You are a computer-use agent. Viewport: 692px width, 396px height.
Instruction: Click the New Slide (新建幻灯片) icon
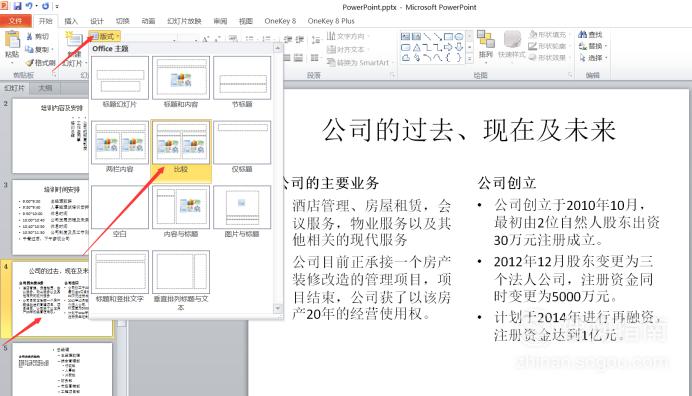(x=73, y=39)
